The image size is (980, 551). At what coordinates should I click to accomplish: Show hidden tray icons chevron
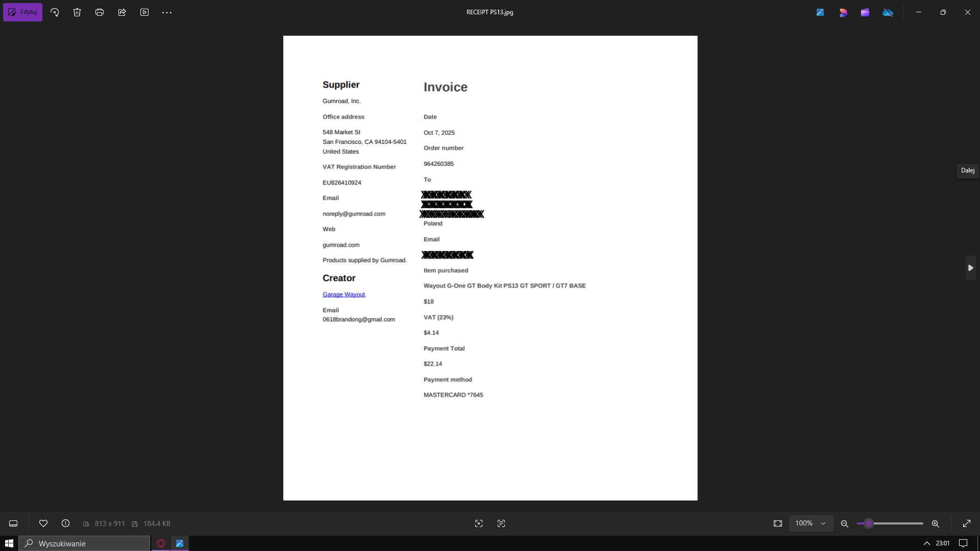point(927,543)
